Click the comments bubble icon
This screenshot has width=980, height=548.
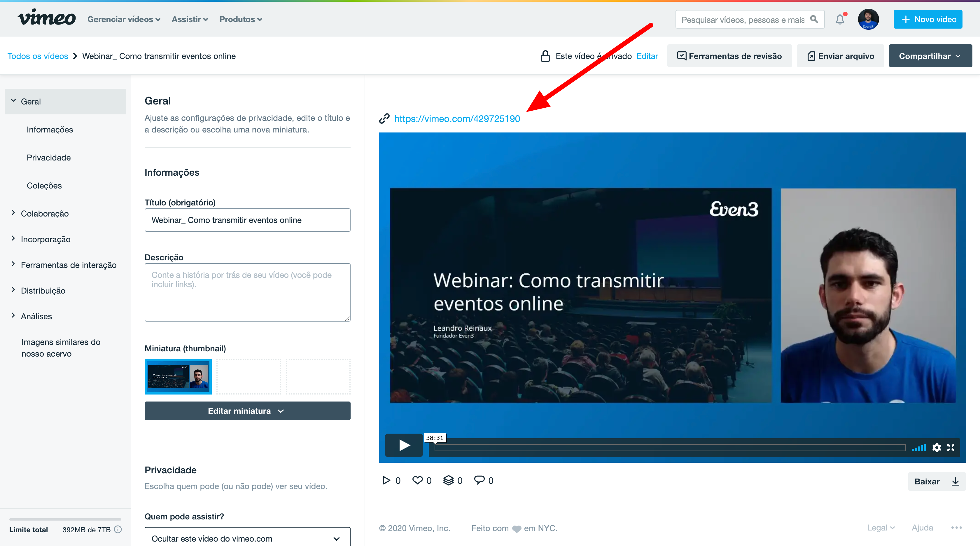pyautogui.click(x=479, y=480)
